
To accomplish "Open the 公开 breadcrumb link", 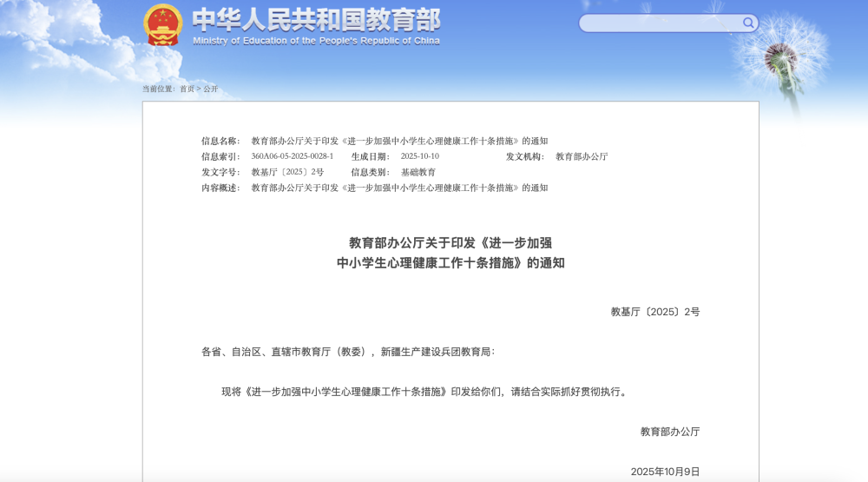I will coord(211,89).
